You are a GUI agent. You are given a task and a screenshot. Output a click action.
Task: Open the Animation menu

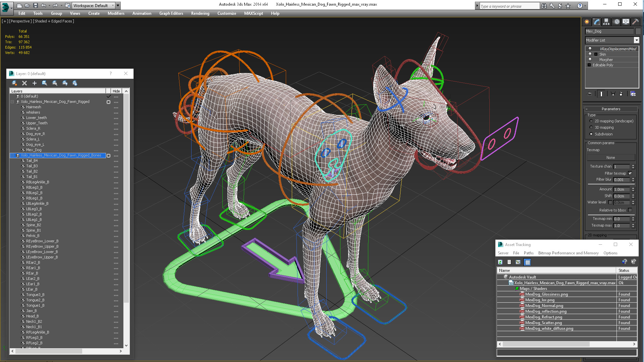[x=142, y=13]
